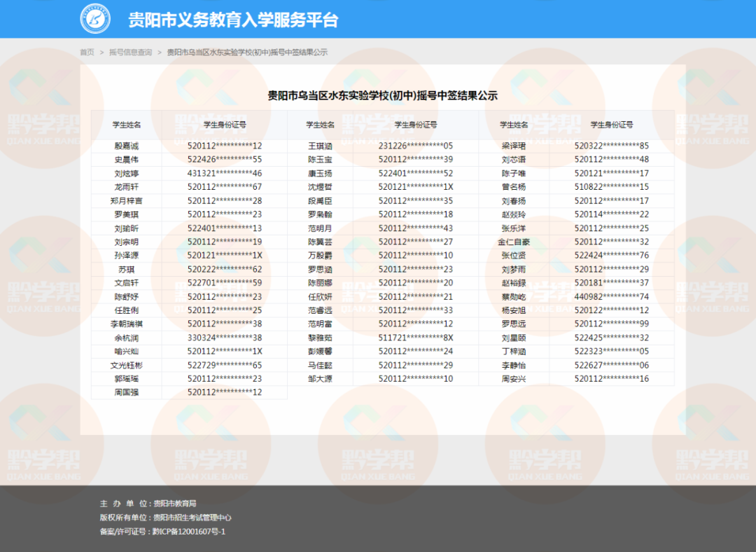Click ID number 520181**********37
The width and height of the screenshot is (756, 552).
(x=611, y=283)
